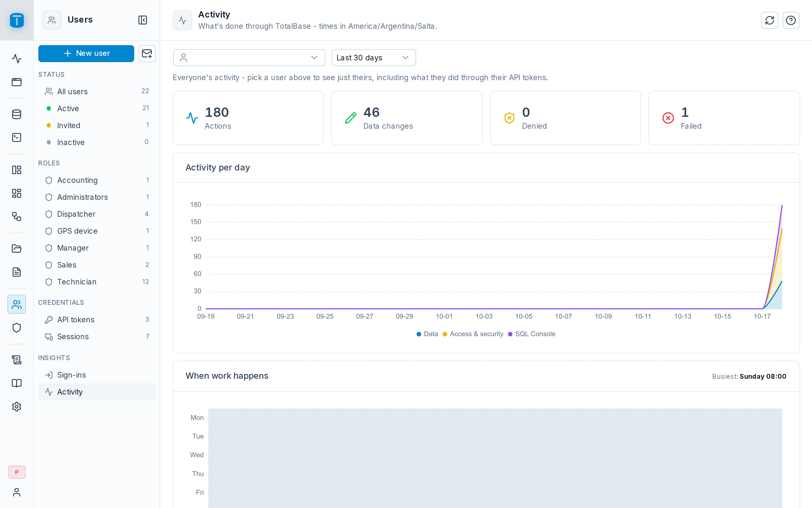The width and height of the screenshot is (812, 508).
Task: Open Activity under Insights
Action: (97, 392)
